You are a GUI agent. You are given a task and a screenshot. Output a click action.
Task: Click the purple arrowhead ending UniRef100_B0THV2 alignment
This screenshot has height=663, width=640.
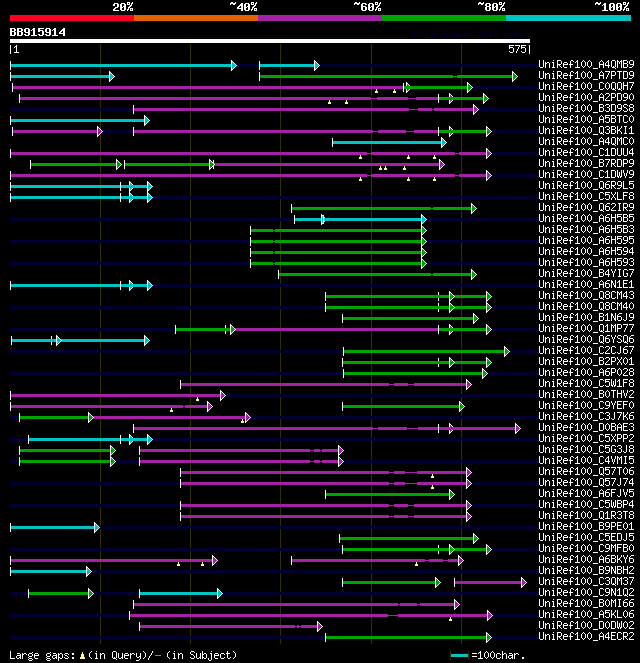[x=223, y=395]
